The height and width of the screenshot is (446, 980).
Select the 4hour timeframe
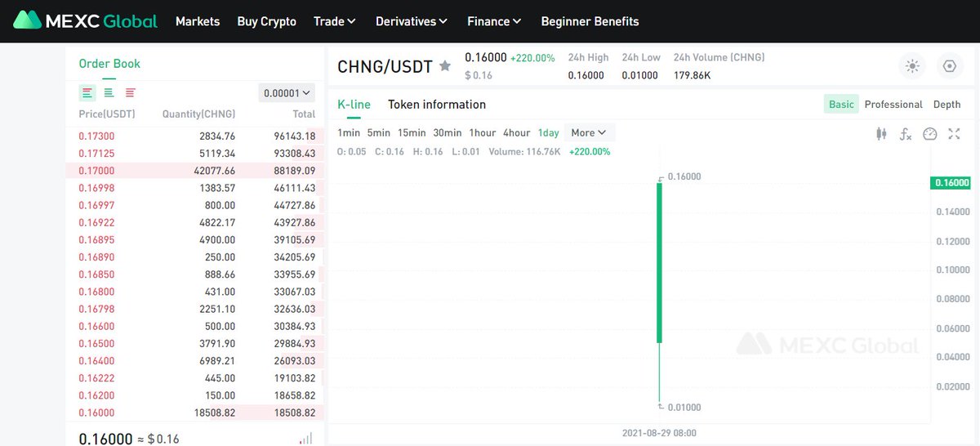click(x=517, y=132)
